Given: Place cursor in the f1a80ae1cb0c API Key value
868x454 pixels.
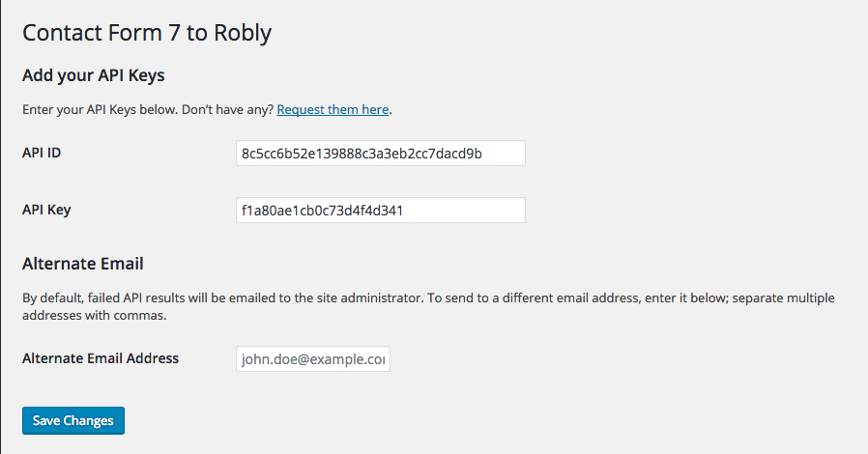Looking at the screenshot, I should click(322, 211).
